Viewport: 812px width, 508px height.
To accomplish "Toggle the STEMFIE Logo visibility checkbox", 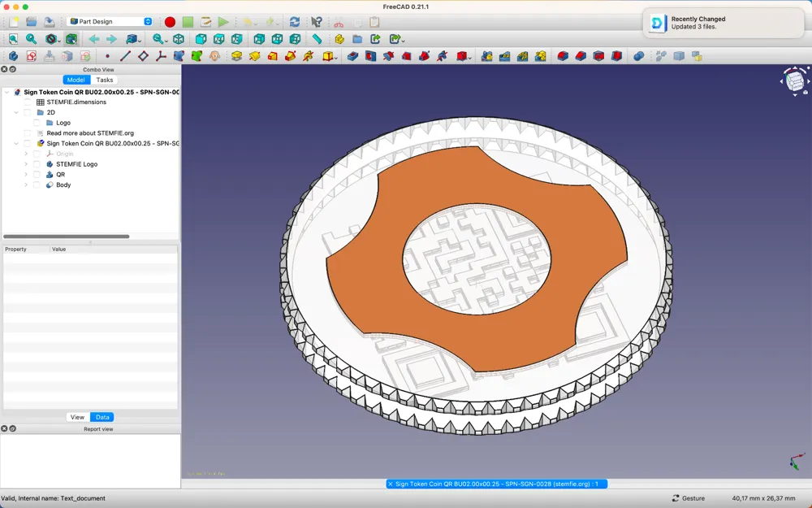I will coord(37,164).
